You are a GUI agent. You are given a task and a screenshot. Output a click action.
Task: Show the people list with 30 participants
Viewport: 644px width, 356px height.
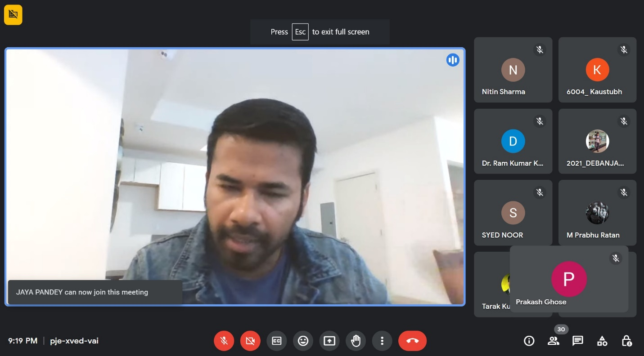(553, 341)
